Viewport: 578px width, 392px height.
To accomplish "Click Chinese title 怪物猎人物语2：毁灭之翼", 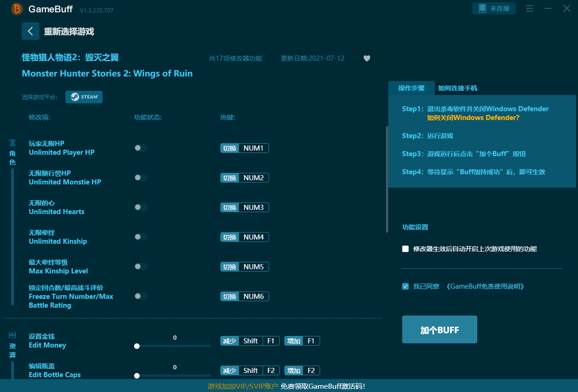I will (71, 57).
